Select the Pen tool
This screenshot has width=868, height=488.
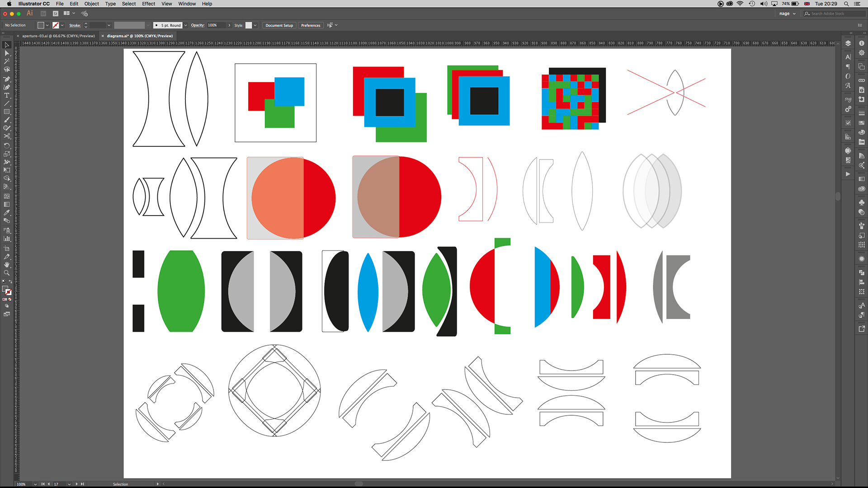7,79
